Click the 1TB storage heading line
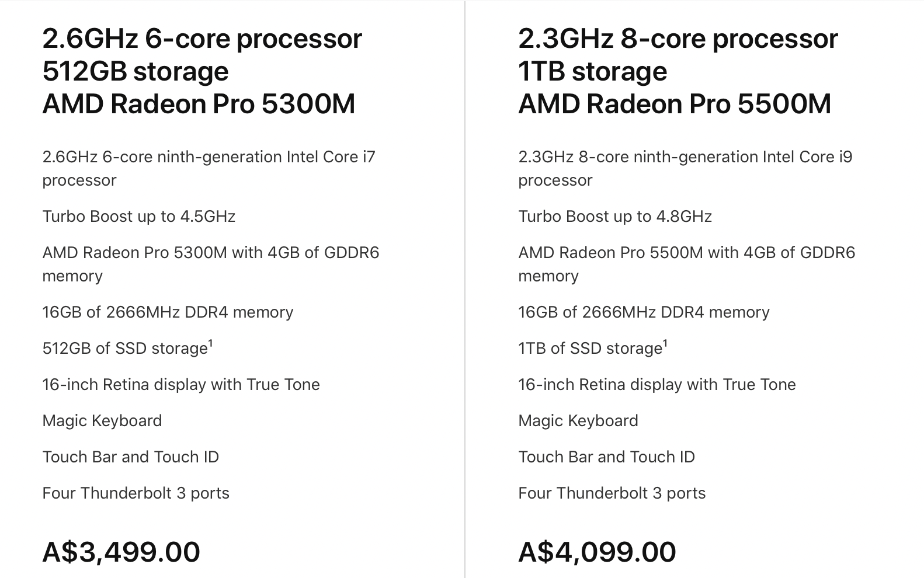The width and height of the screenshot is (924, 578). point(592,72)
